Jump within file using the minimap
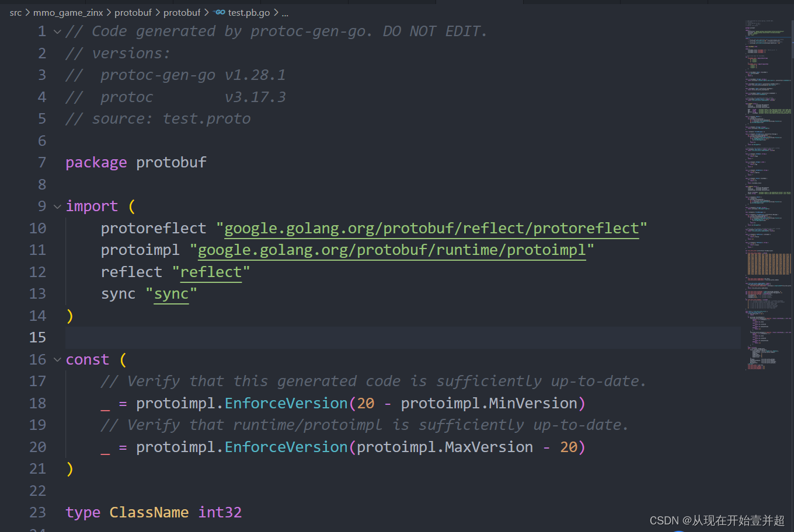The width and height of the screenshot is (794, 532). [765, 175]
